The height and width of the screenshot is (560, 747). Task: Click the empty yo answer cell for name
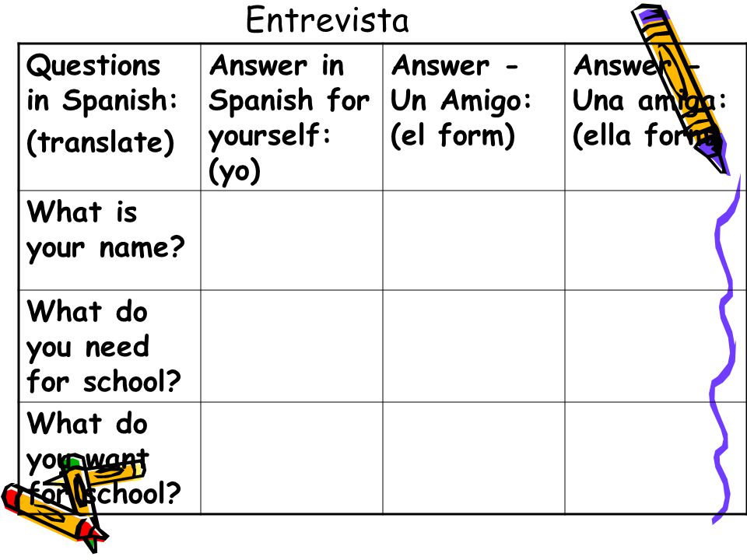coord(292,240)
